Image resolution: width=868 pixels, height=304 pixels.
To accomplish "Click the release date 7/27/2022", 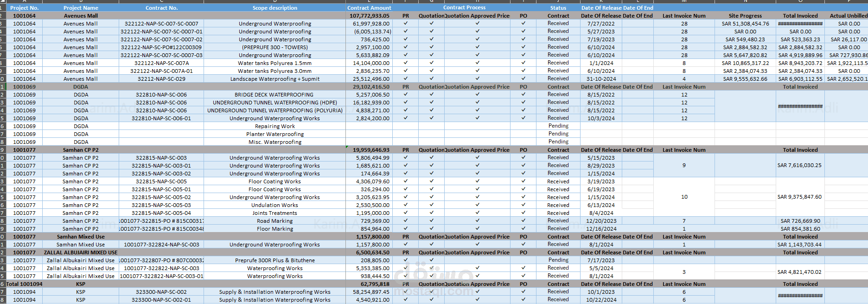I will pyautogui.click(x=601, y=24).
